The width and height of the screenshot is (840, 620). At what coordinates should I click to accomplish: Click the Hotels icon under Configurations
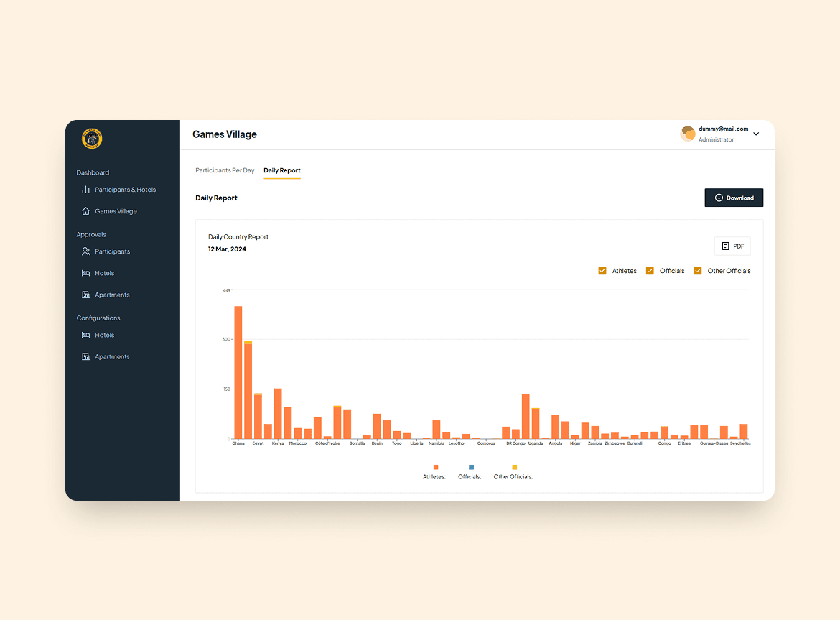click(85, 335)
